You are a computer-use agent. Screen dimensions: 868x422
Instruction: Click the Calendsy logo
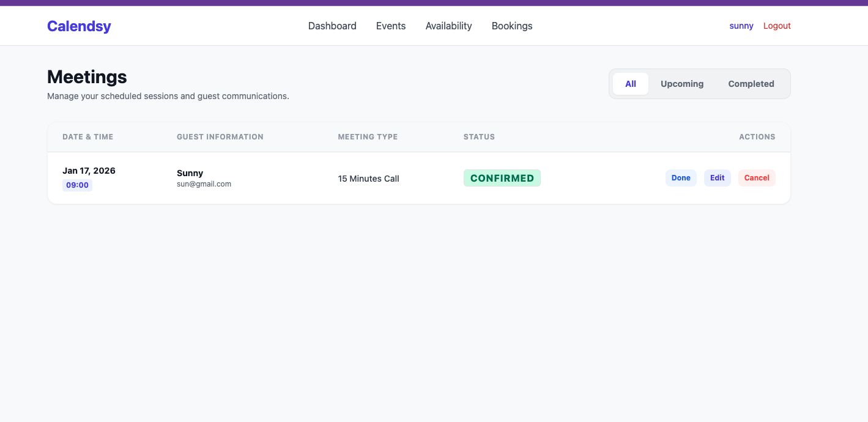79,26
